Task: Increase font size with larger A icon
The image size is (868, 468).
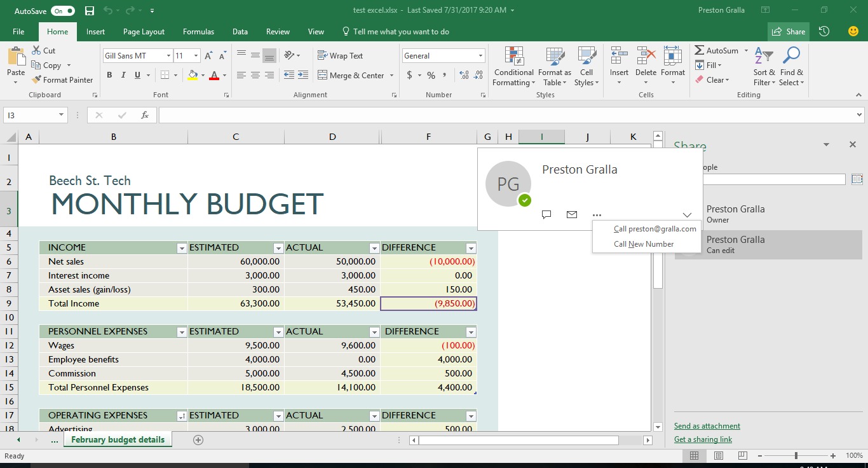Action: 208,56
